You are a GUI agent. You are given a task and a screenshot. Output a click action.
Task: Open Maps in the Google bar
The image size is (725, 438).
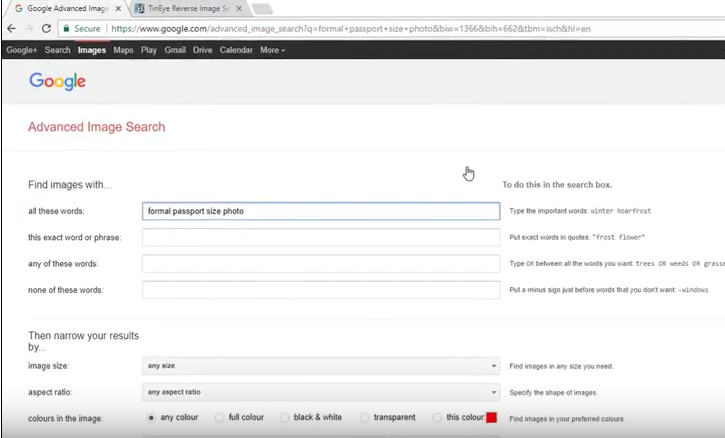tap(123, 50)
